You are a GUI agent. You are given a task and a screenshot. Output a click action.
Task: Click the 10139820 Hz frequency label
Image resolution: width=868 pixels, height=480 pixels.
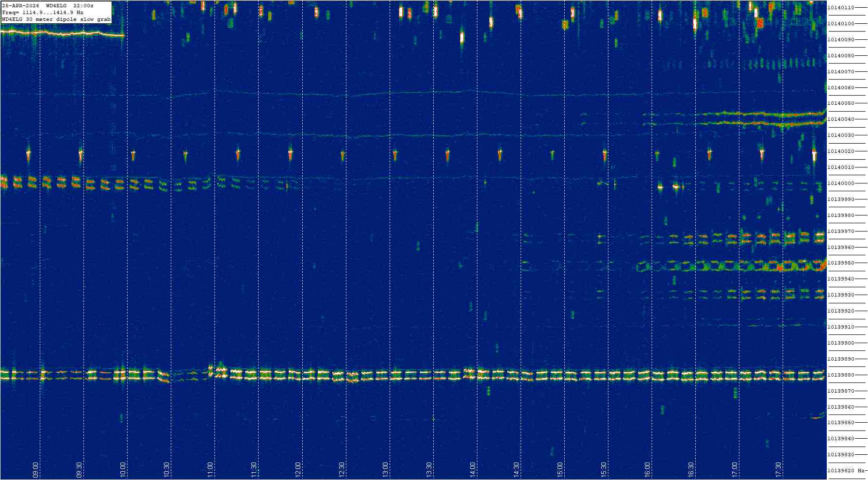846,471
